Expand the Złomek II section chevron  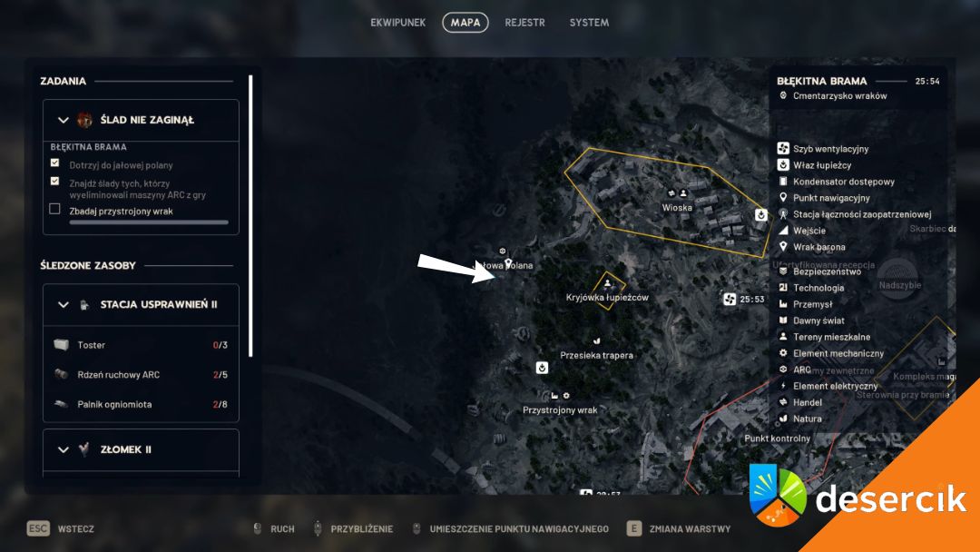pyautogui.click(x=64, y=449)
